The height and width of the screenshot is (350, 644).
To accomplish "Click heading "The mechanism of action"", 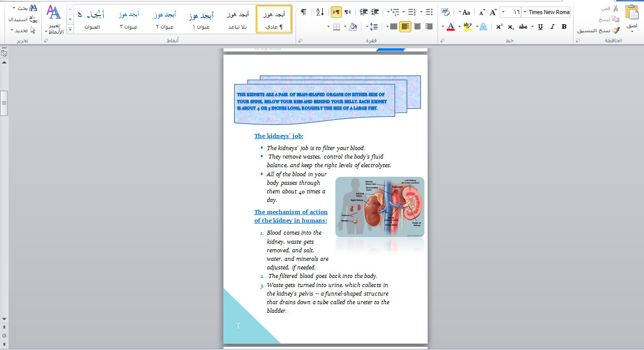I will (x=291, y=212).
